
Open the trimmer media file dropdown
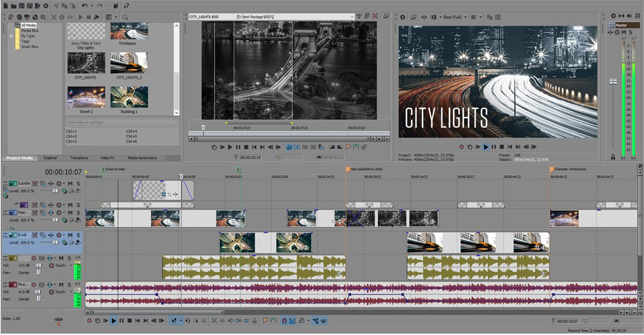click(352, 17)
